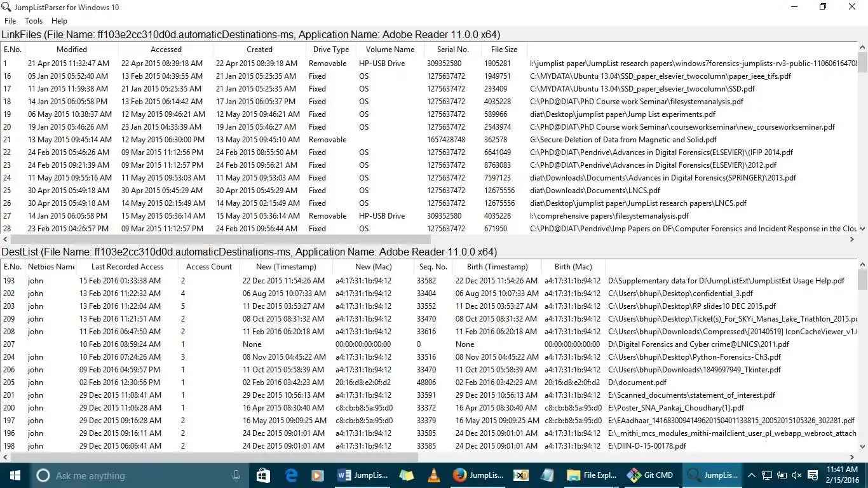Select the LinkFiles row with SSD.pdf
The width and height of the screenshot is (868, 488).
pos(429,88)
